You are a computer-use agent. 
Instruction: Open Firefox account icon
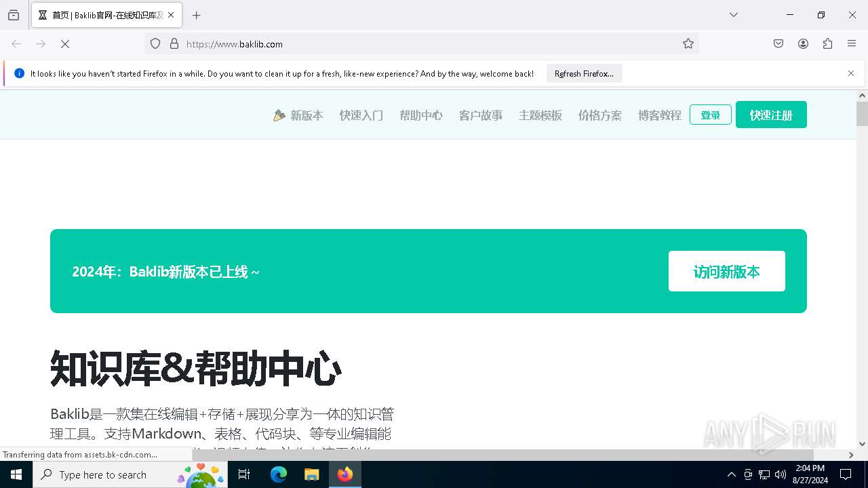(803, 44)
